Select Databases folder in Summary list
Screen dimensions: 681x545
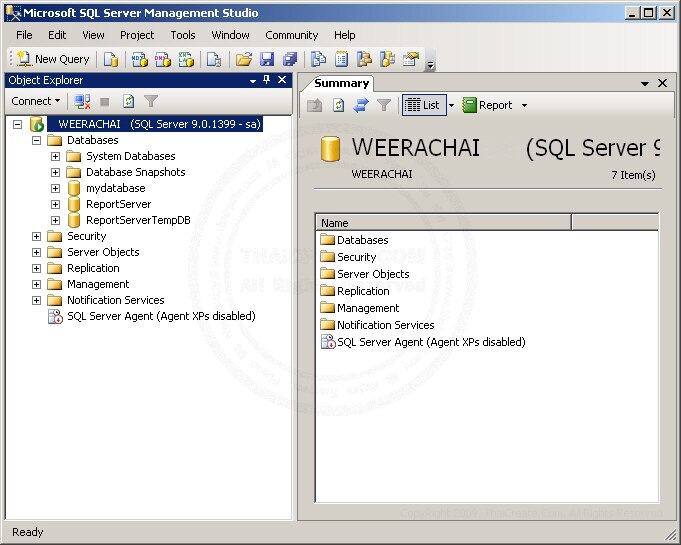click(x=354, y=240)
